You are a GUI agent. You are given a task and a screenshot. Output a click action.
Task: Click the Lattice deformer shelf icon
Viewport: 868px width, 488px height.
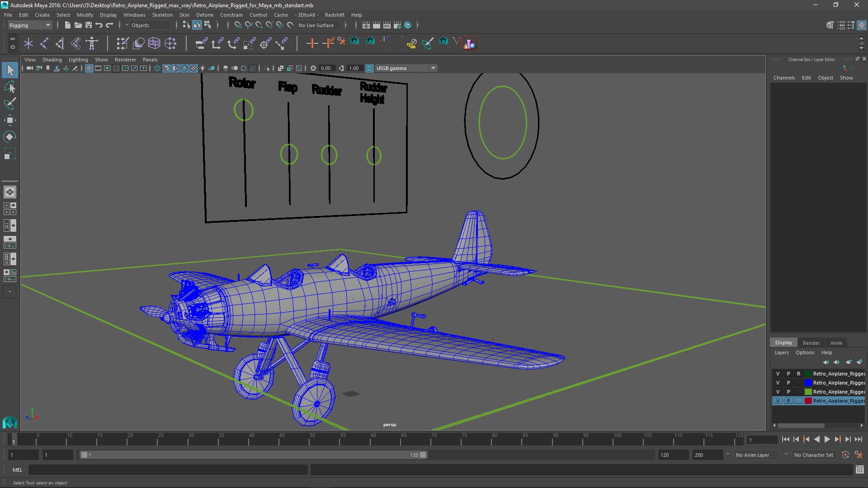[x=154, y=43]
